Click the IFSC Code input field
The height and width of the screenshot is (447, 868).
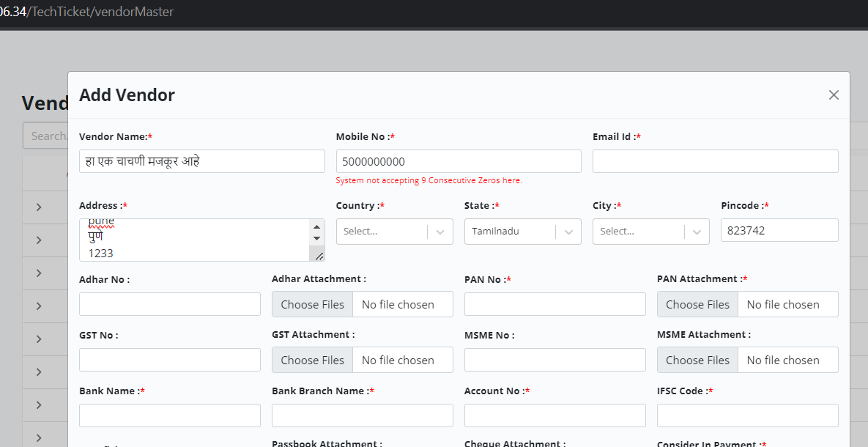pyautogui.click(x=747, y=415)
